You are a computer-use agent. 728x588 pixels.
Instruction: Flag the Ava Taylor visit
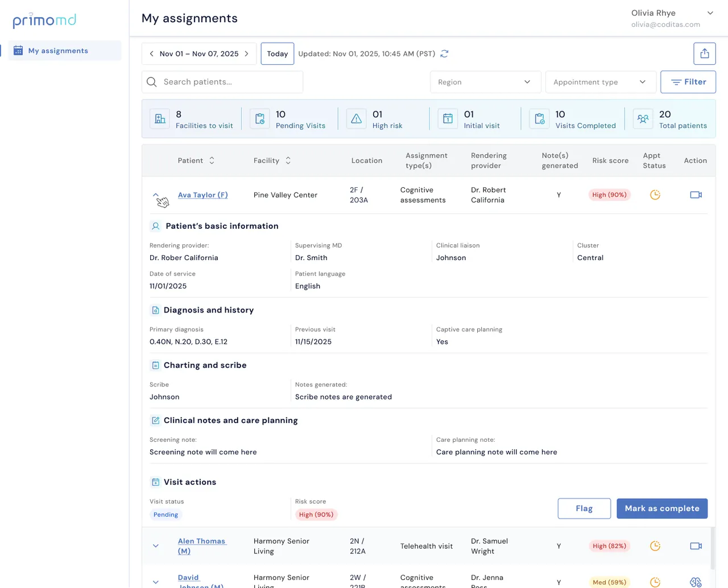tap(584, 508)
